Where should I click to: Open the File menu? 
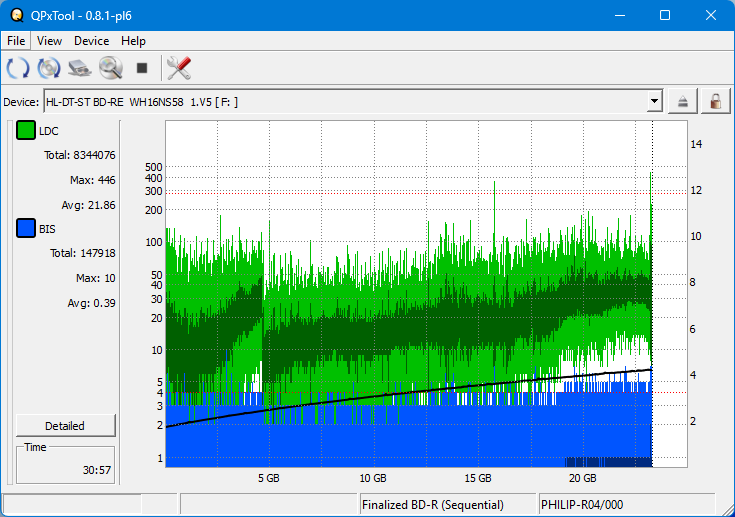(x=17, y=41)
